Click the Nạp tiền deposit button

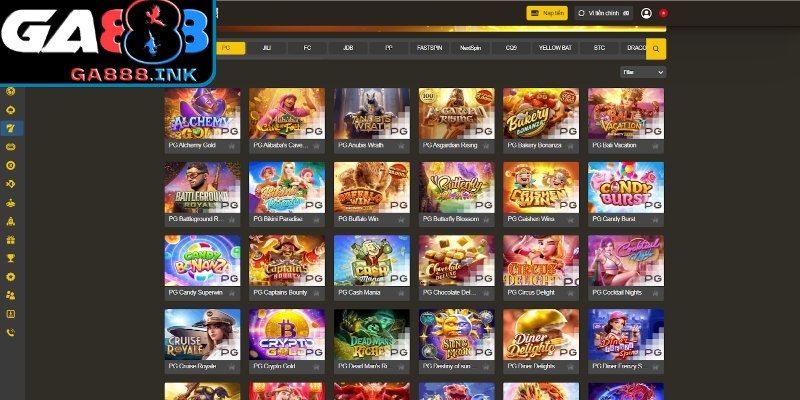[547, 13]
